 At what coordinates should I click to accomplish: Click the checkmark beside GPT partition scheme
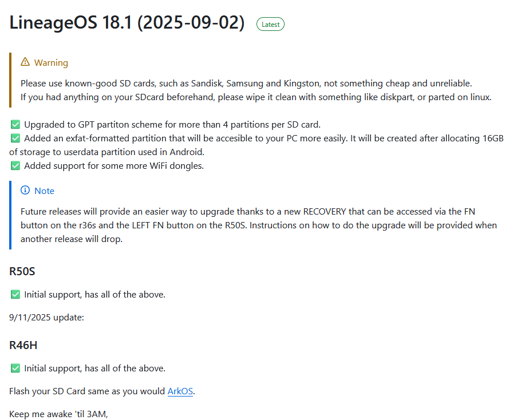coord(15,125)
